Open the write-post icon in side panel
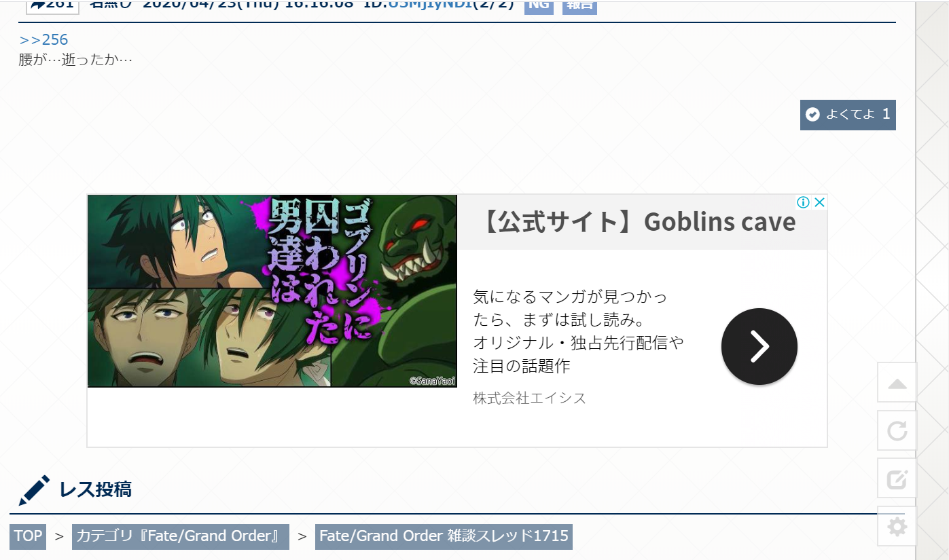This screenshot has height=560, width=949. point(897,479)
